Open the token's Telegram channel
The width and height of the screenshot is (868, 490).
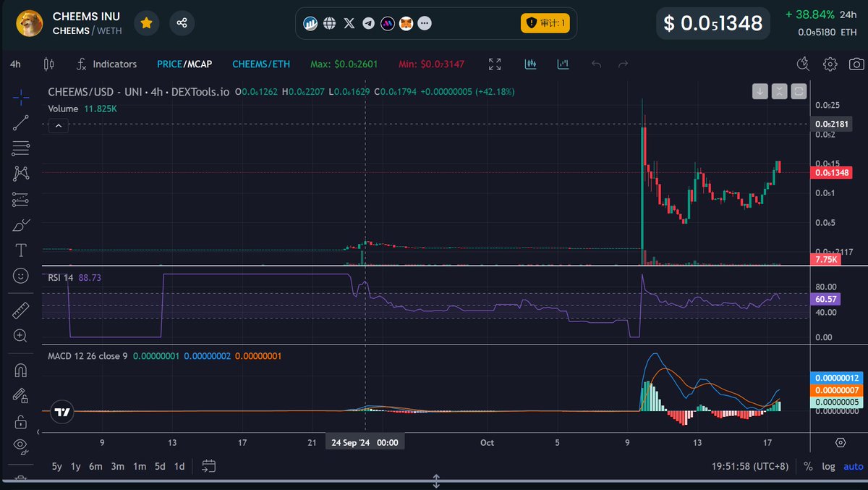point(369,23)
